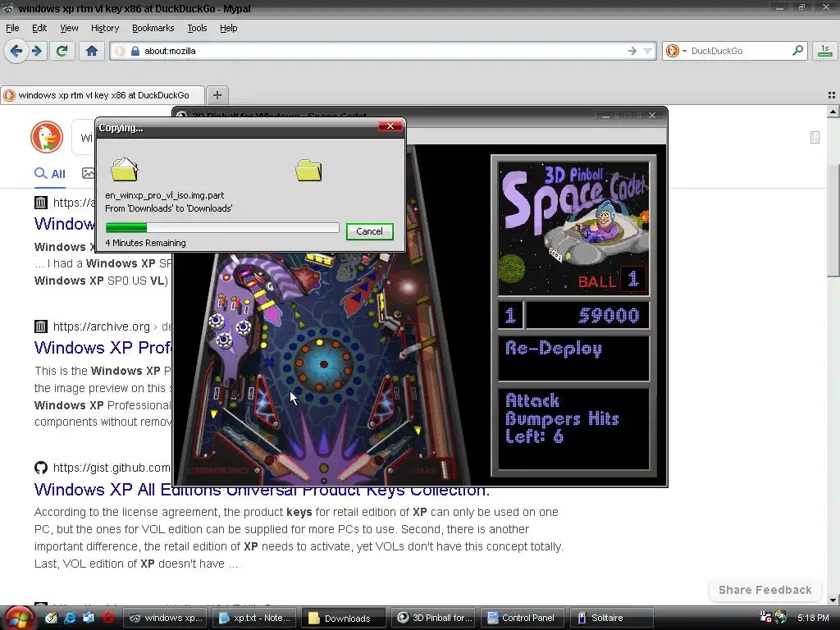Viewport: 840px width, 630px height.
Task: Open the Bookmarks menu
Action: point(153,28)
